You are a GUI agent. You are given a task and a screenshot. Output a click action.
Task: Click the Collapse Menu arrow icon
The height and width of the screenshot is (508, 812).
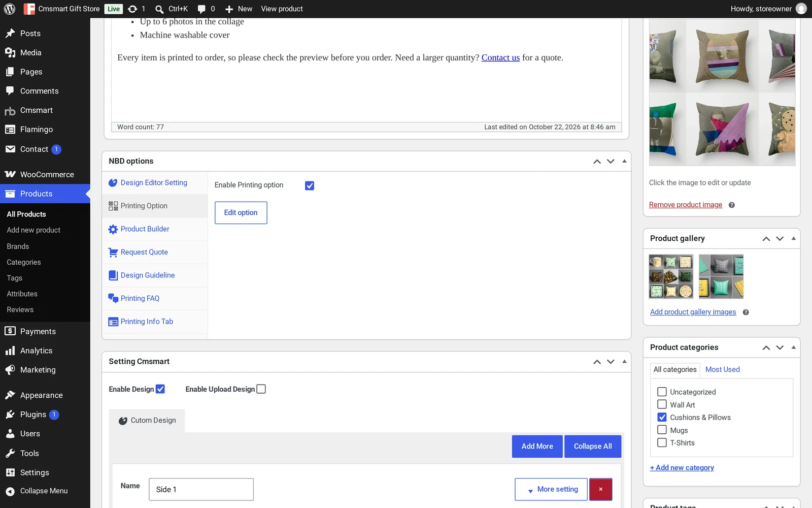tap(10, 491)
